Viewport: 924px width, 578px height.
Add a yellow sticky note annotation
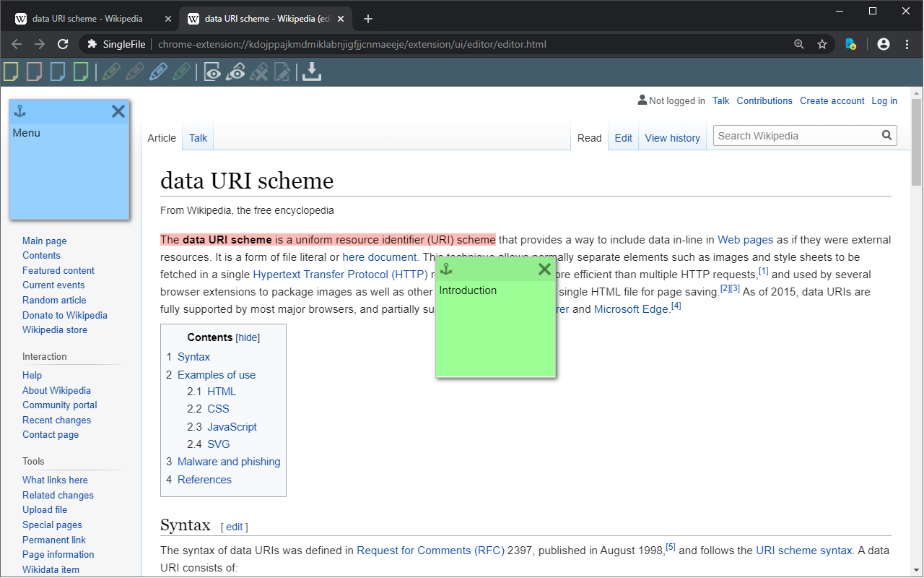tap(11, 72)
